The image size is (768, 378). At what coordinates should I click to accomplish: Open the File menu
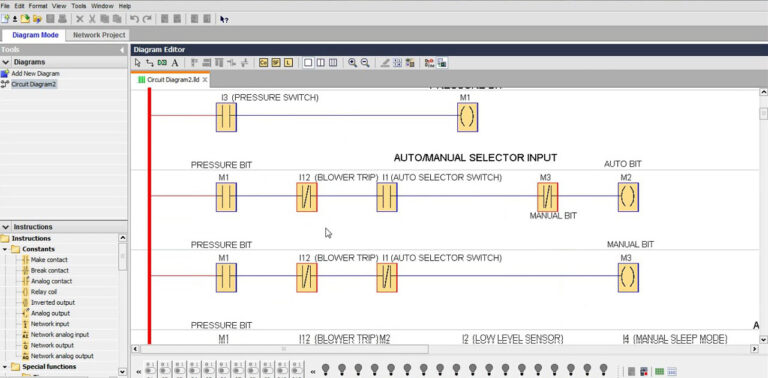[x=5, y=6]
